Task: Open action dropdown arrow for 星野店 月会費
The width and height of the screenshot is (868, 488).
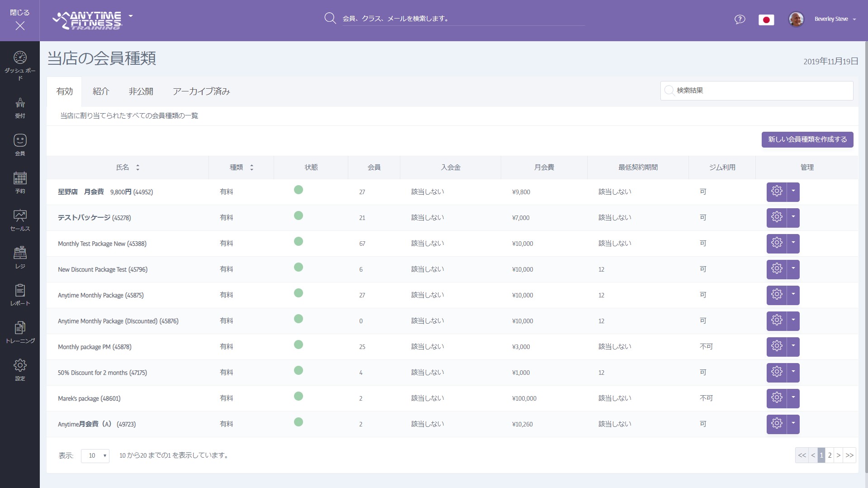Action: tap(793, 192)
